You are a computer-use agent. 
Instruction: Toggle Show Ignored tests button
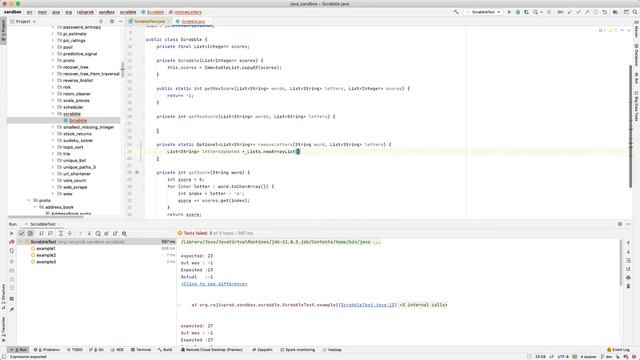coord(30,233)
